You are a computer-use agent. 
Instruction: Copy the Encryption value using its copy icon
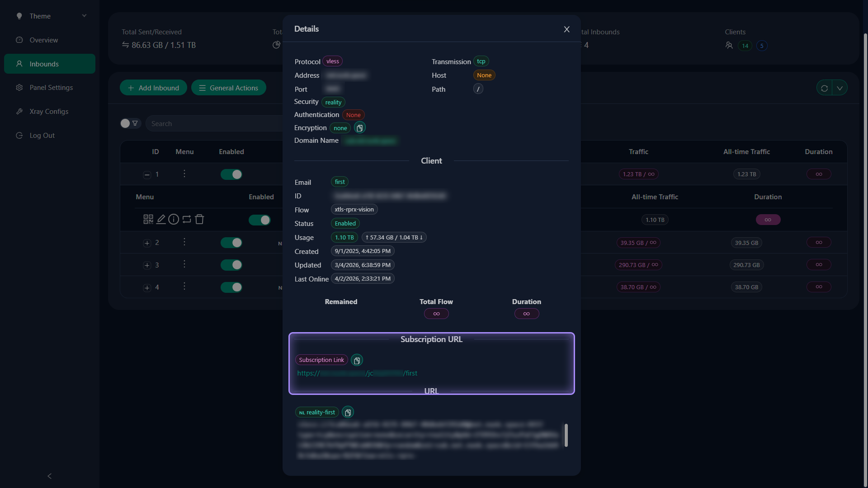(359, 128)
